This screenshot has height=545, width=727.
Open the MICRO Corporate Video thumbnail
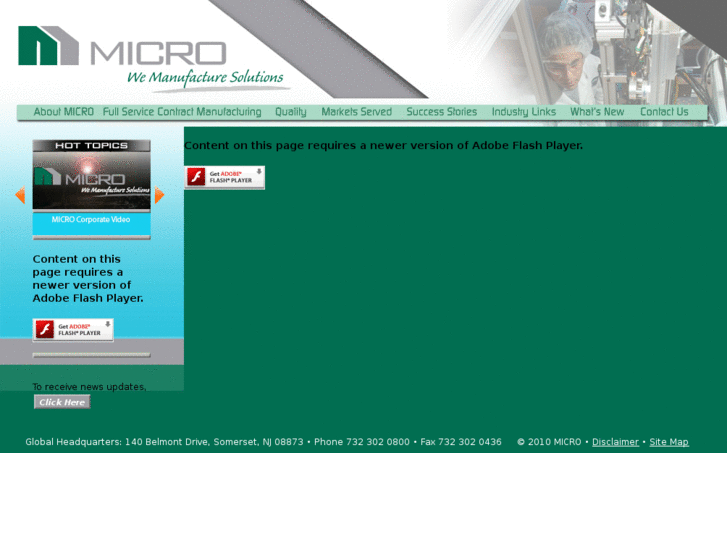(x=91, y=181)
